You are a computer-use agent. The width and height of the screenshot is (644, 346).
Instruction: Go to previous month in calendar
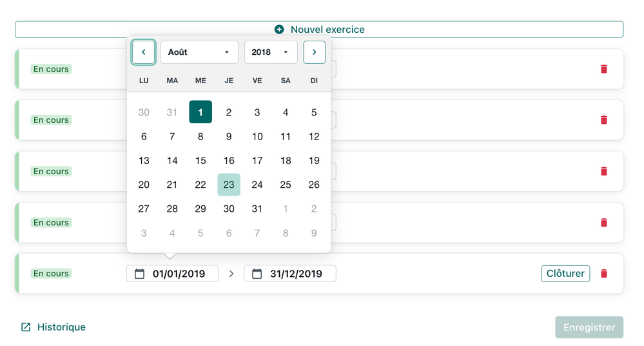[x=143, y=52]
